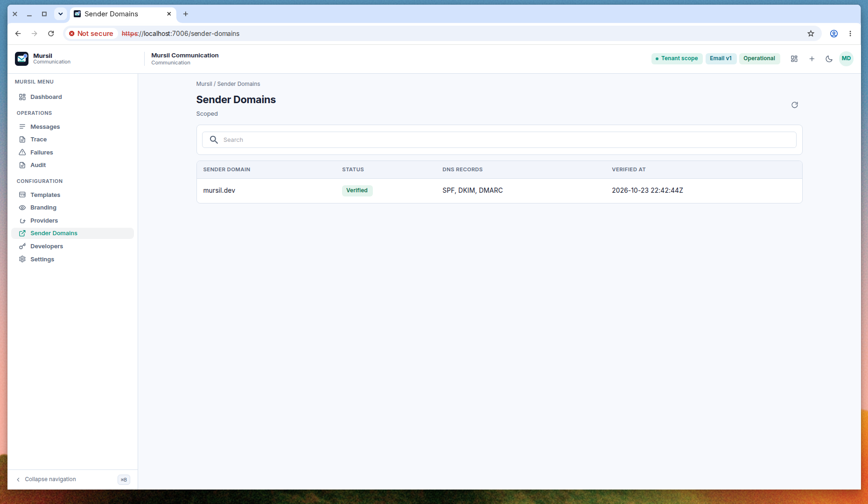Open the Audit log page

click(72, 165)
